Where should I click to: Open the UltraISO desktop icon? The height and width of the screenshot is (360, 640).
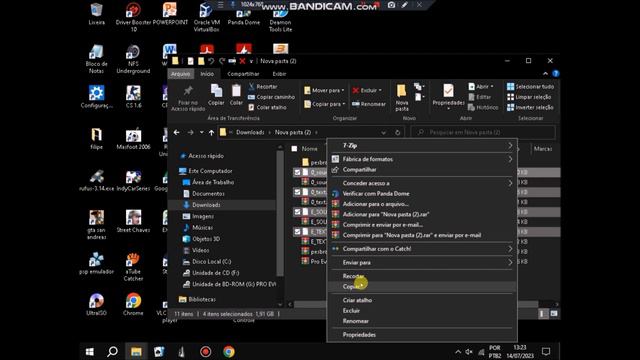click(x=96, y=304)
